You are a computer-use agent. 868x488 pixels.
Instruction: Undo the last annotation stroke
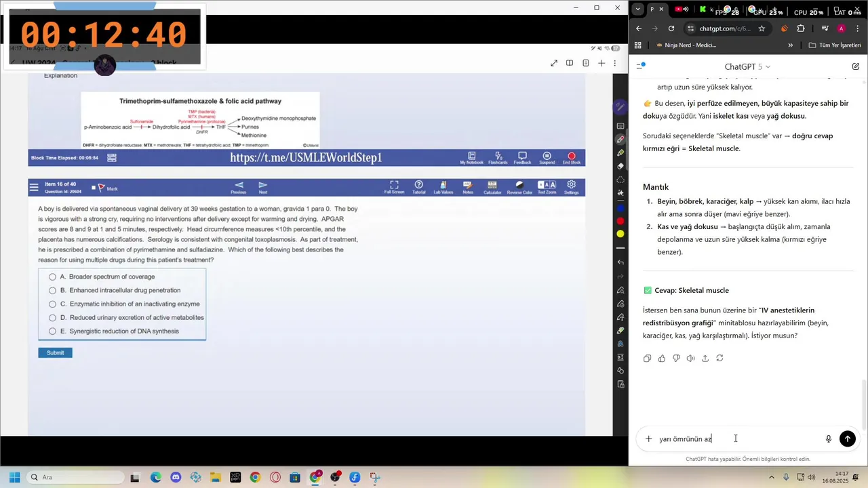coord(620,262)
